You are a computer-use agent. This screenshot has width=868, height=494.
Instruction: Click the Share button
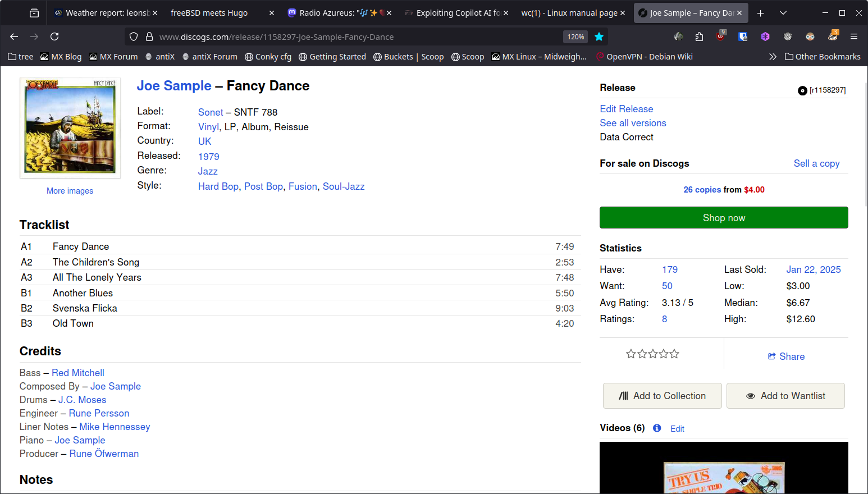[x=786, y=356]
